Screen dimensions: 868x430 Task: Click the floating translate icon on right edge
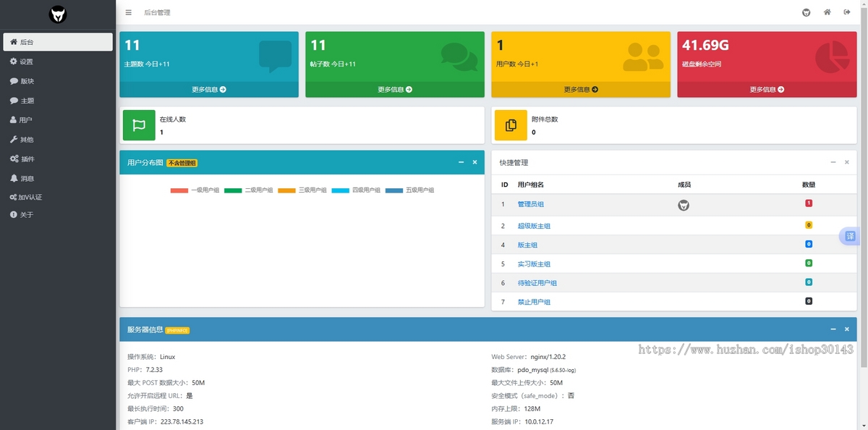coord(850,236)
